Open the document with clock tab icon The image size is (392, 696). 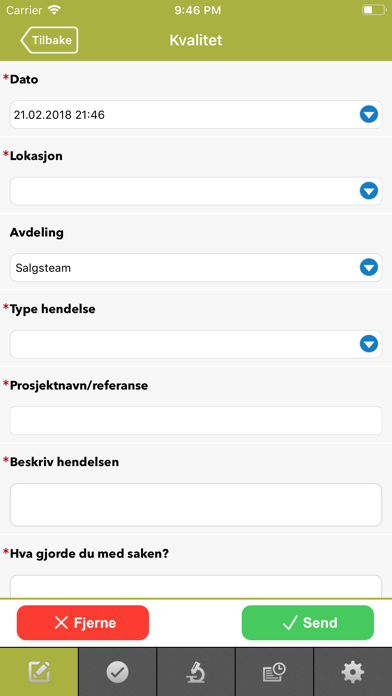click(x=274, y=672)
